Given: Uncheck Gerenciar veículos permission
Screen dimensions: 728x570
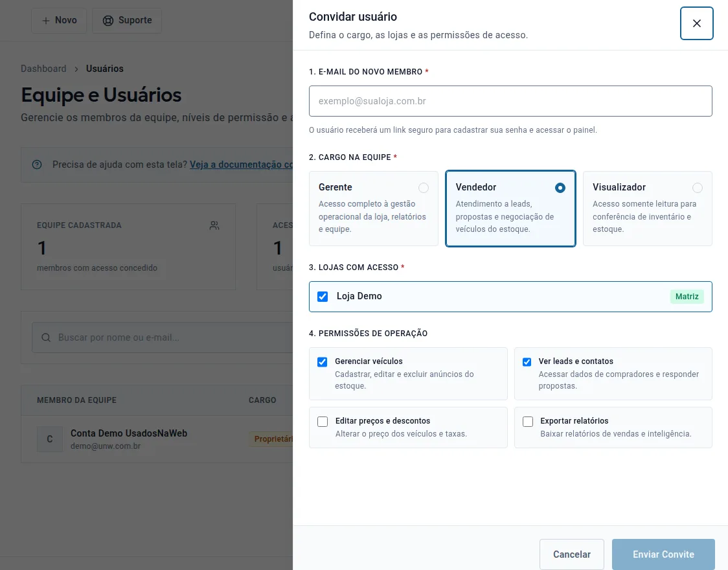Looking at the screenshot, I should 322,362.
